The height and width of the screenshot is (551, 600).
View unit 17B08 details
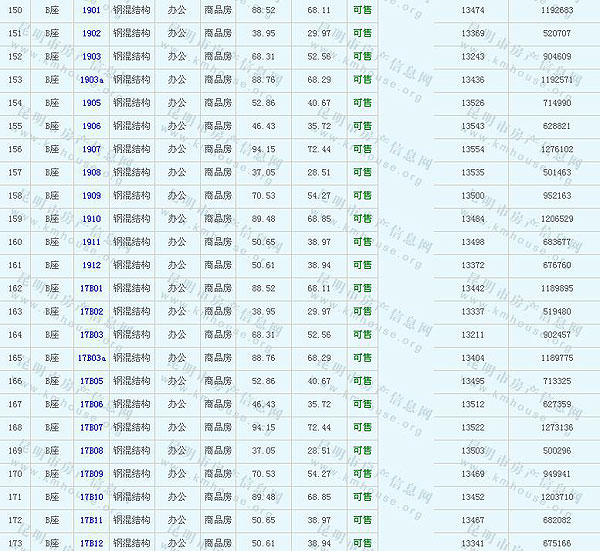(x=91, y=451)
